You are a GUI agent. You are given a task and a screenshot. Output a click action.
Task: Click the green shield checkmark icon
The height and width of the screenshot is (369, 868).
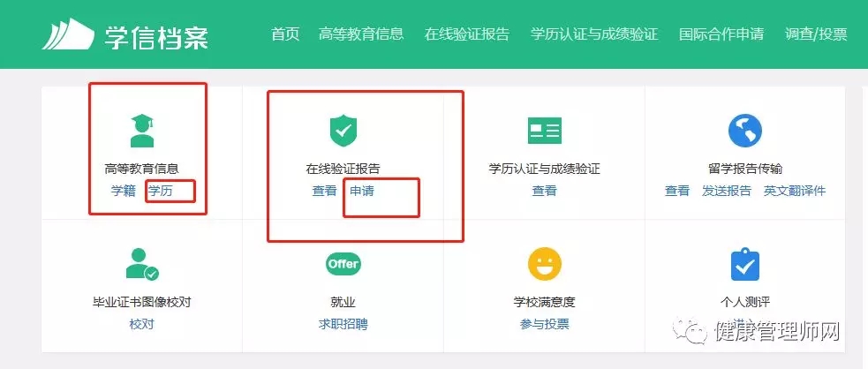(343, 131)
